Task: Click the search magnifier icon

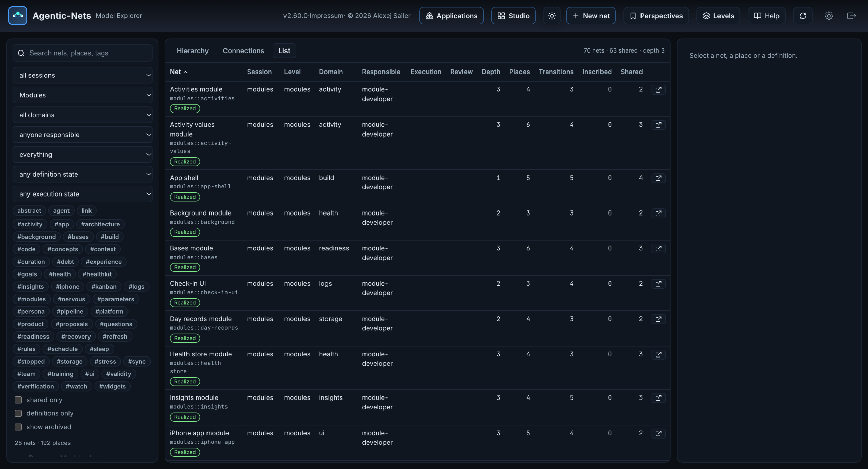Action: 21,53
